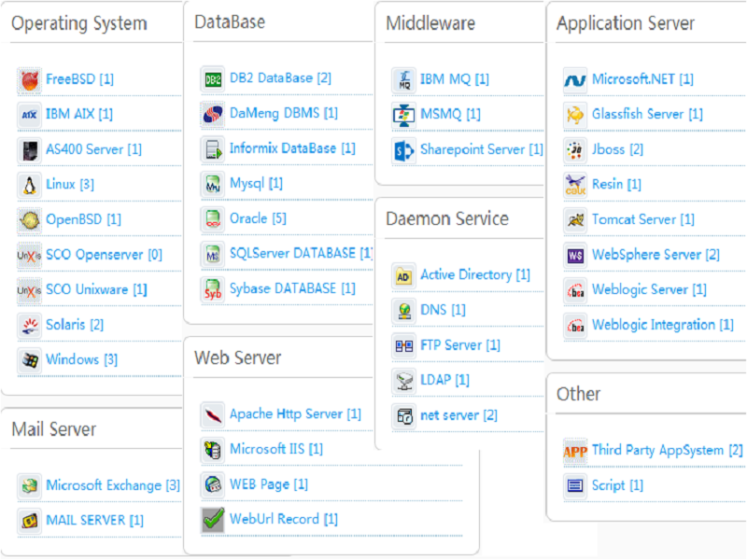
Task: Select the Informix DataBase icon
Action: coord(213,149)
